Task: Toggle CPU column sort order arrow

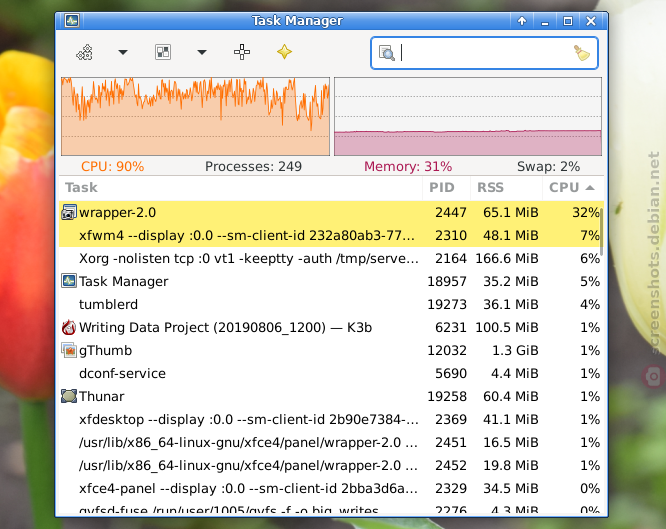Action: pos(590,187)
